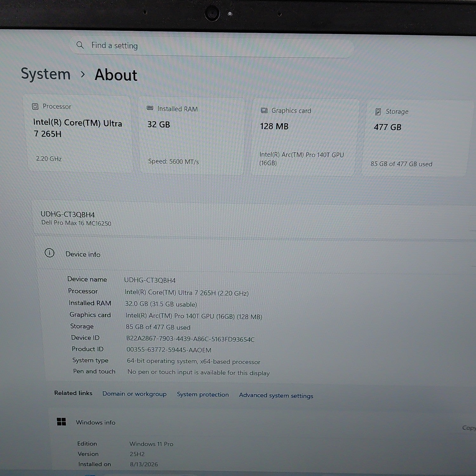Click the System type row label
476x476 pixels.
[90, 360]
